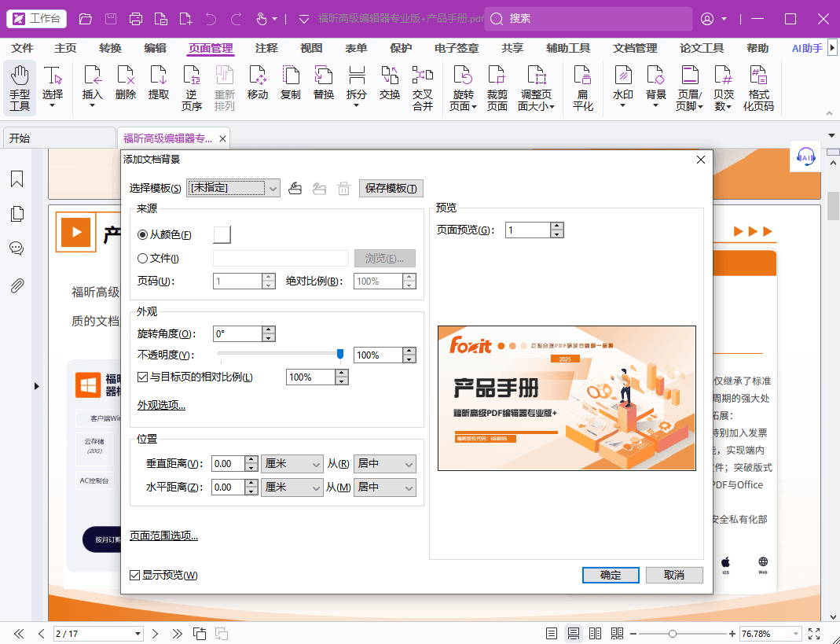Image resolution: width=840 pixels, height=644 pixels.
Task: Go to the first page in status bar
Action: (19, 634)
